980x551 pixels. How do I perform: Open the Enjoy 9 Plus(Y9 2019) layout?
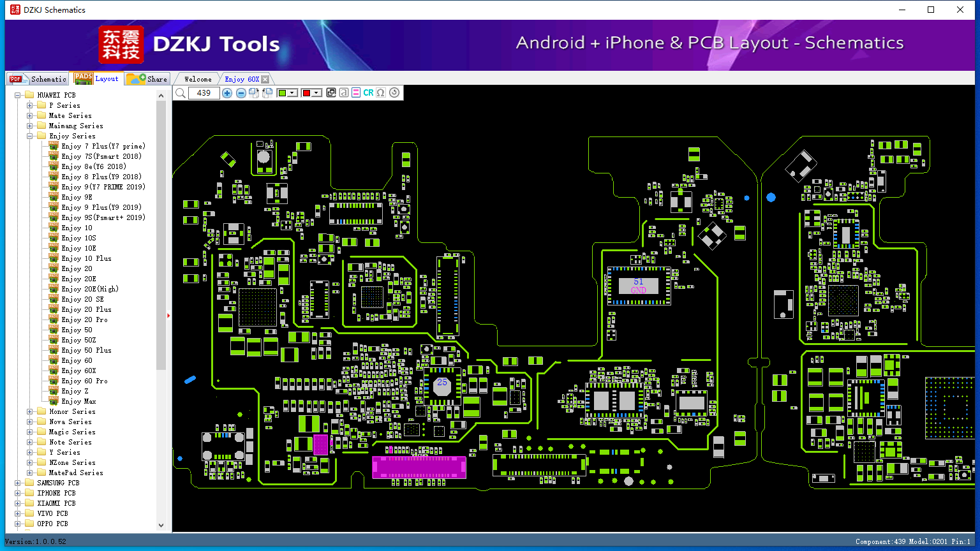point(101,207)
